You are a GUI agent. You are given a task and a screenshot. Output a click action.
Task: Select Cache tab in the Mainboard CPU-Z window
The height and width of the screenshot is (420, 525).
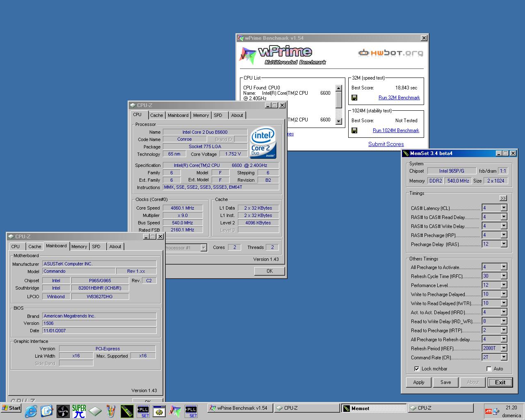34,247
